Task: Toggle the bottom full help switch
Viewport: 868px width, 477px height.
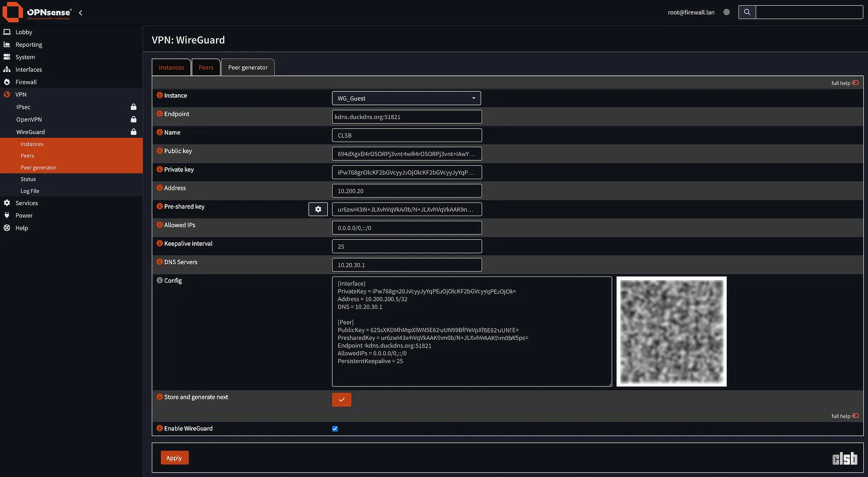Action: (855, 416)
